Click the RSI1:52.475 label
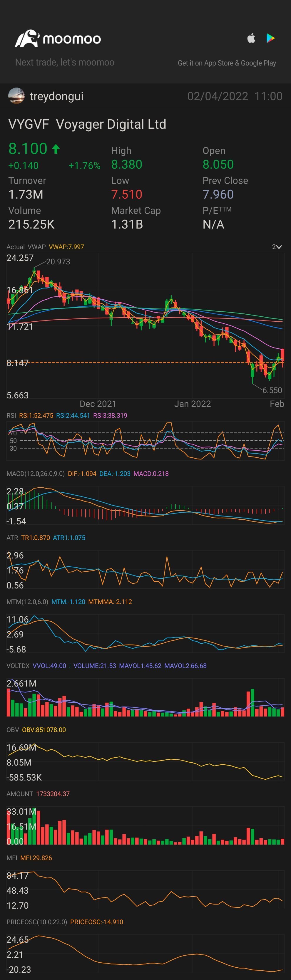This screenshot has height=980, width=291. (36, 415)
